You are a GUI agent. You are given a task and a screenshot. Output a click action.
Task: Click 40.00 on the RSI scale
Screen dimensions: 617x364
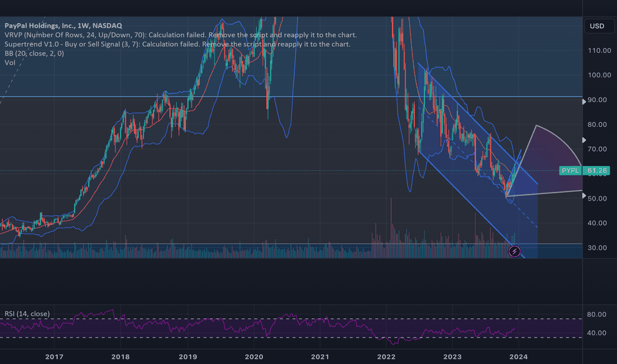tap(596, 332)
